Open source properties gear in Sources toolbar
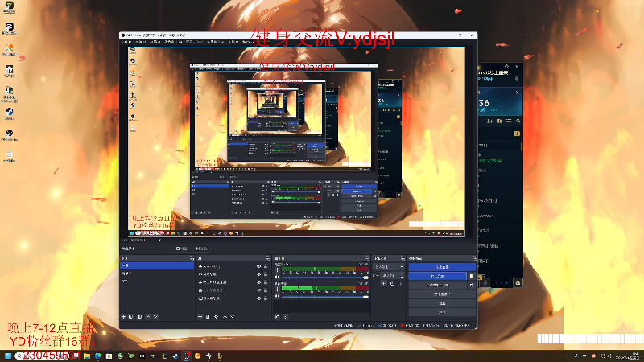The height and width of the screenshot is (362, 644). (217, 316)
